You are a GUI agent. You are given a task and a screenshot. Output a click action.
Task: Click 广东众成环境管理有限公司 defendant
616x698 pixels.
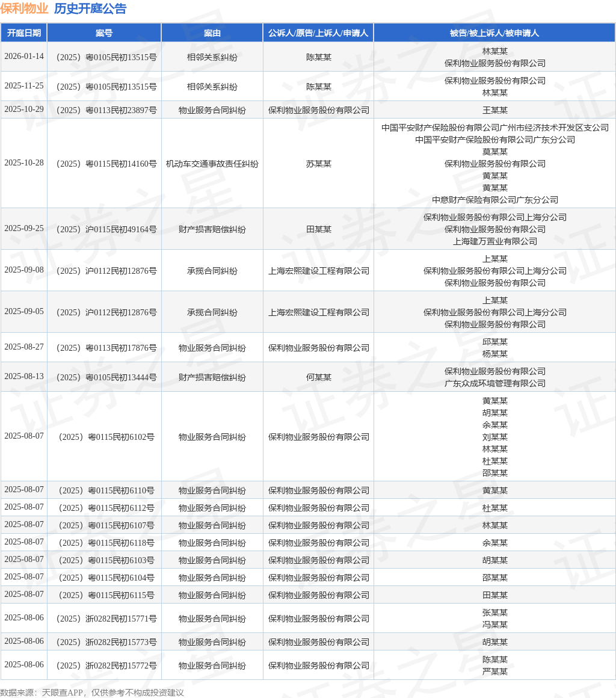[495, 383]
